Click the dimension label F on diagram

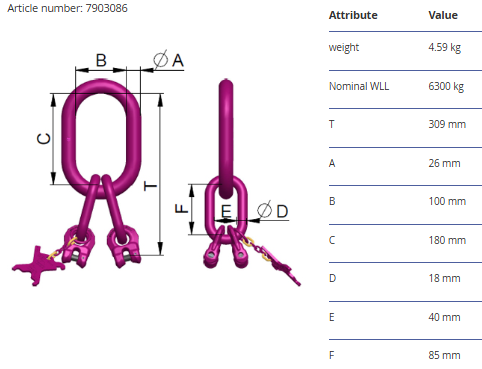pos(182,209)
